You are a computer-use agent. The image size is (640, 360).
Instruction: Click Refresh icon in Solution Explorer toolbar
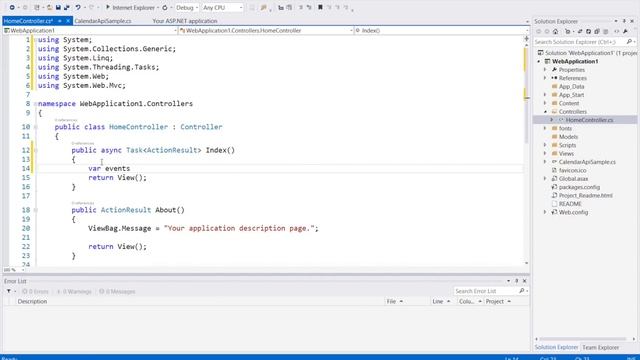pos(588,31)
